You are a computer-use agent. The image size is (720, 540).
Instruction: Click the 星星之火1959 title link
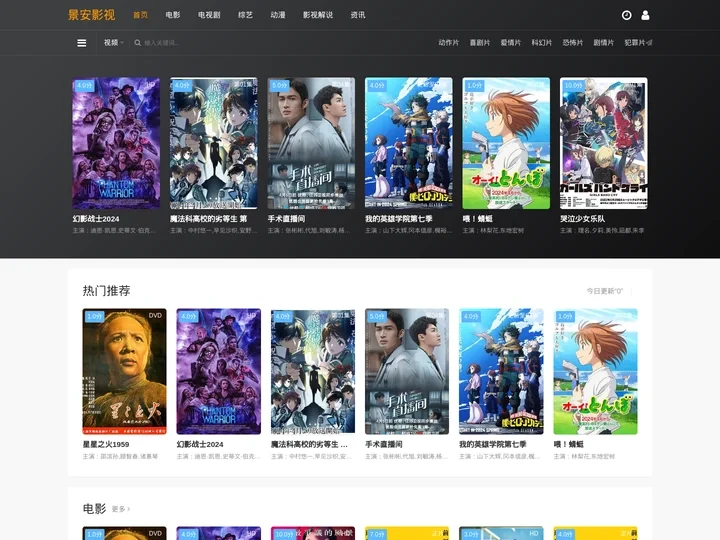[106, 444]
